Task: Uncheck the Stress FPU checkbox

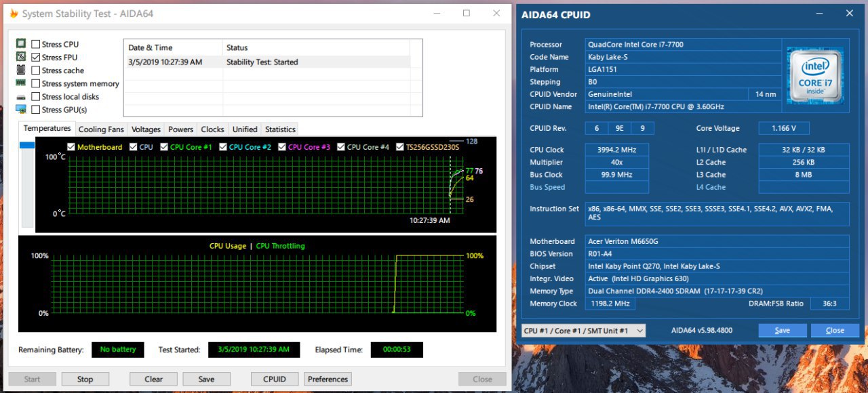Action: click(36, 58)
